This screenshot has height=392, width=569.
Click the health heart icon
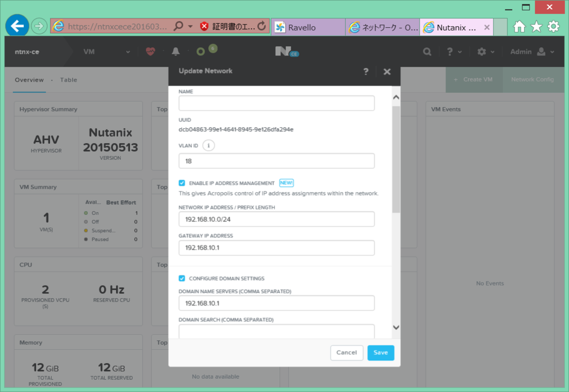(151, 52)
